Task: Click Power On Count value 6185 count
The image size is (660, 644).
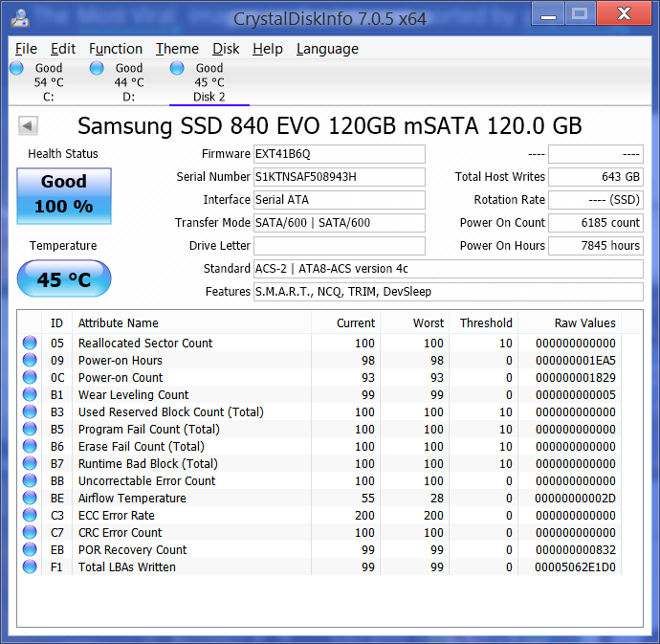Action: [596, 223]
